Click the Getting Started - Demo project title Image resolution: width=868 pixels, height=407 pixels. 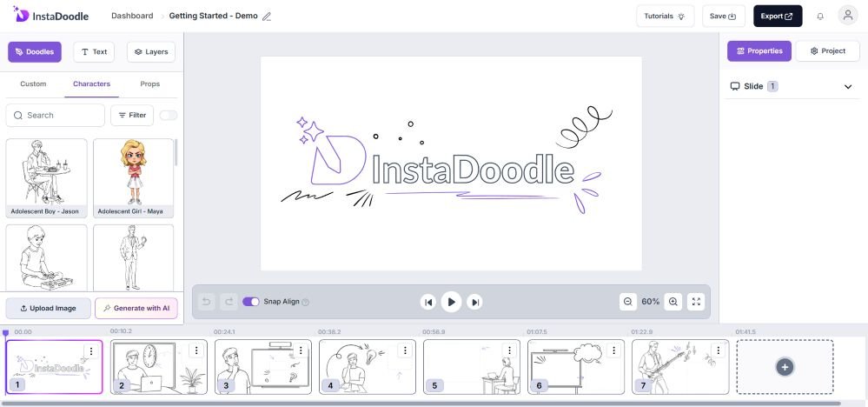(213, 16)
